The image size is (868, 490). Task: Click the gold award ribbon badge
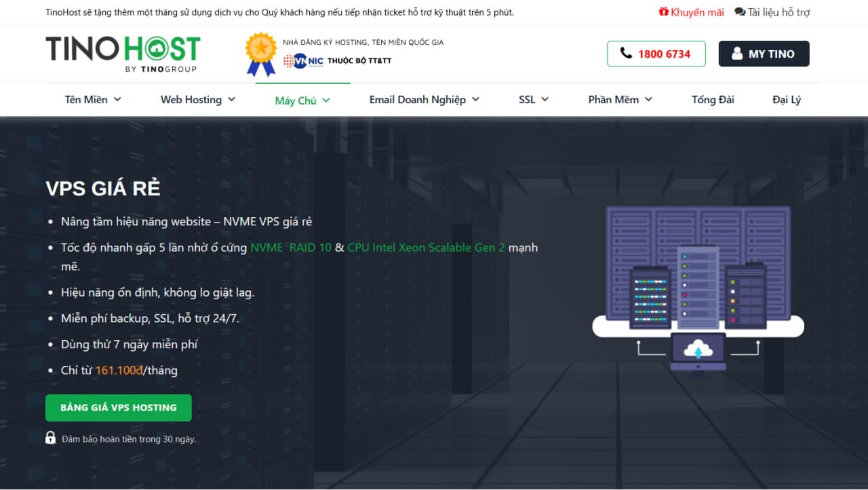[260, 54]
